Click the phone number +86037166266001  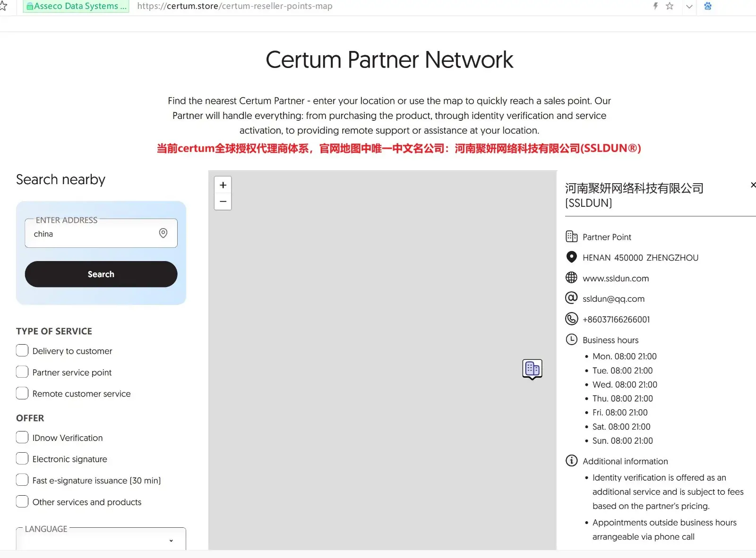(x=616, y=320)
